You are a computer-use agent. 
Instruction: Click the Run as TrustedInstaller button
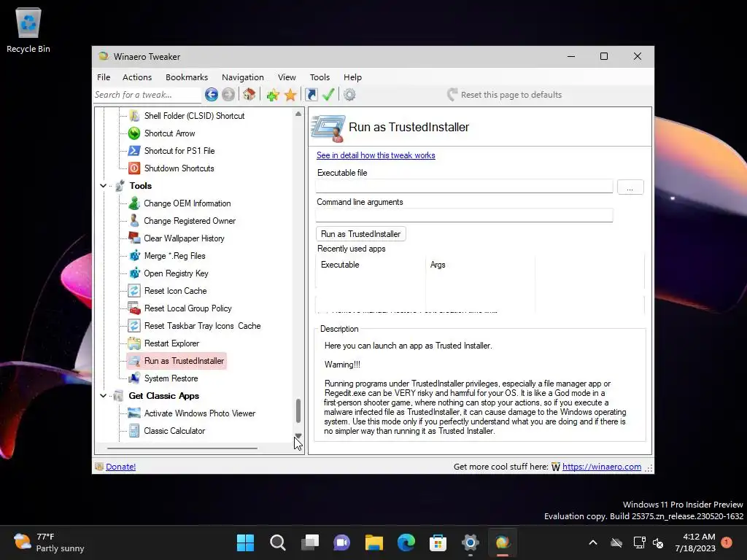[x=360, y=234]
